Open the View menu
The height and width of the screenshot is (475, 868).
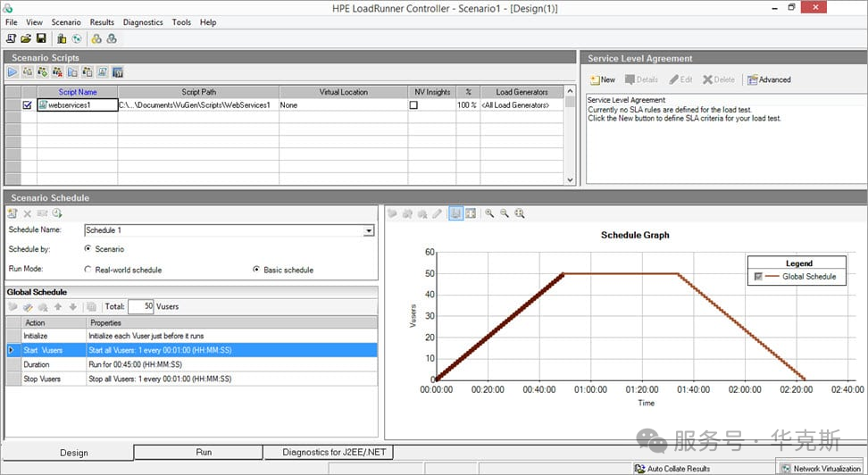point(34,22)
